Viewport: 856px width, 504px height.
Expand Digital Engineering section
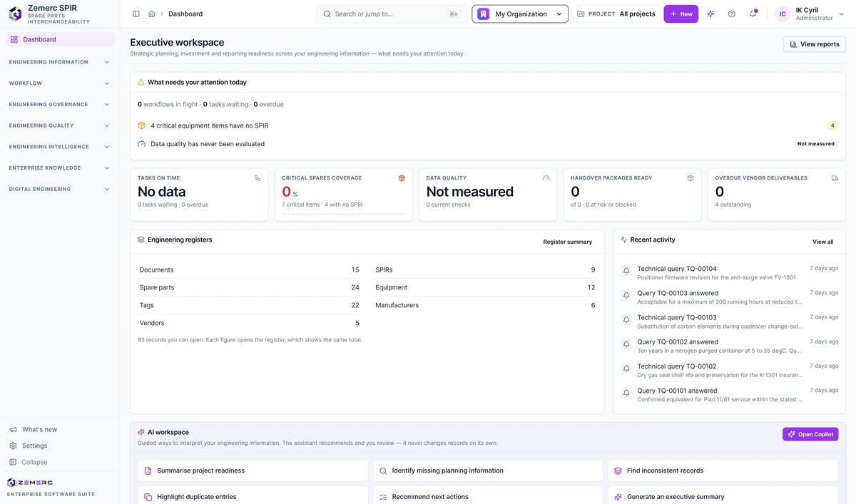click(x=60, y=189)
